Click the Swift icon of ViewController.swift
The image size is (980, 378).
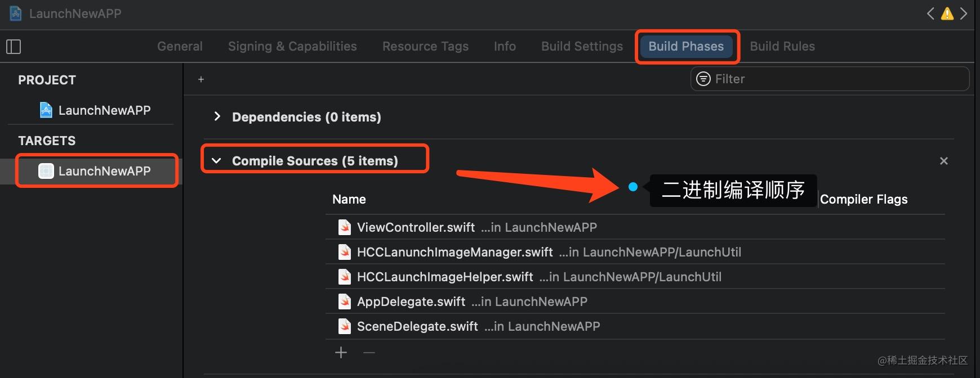[x=345, y=227]
